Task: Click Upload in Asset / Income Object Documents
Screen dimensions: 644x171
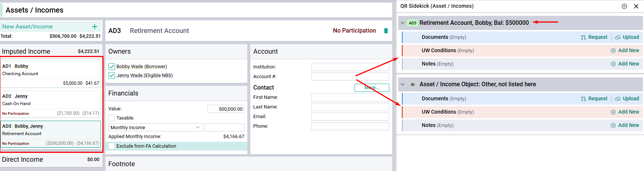Action: point(627,98)
